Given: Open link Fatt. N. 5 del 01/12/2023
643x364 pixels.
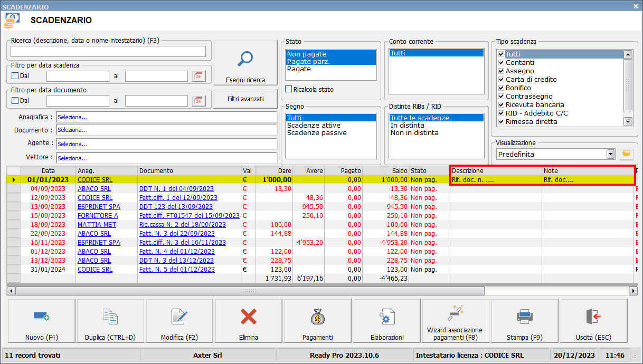Looking at the screenshot, I should coord(177,270).
